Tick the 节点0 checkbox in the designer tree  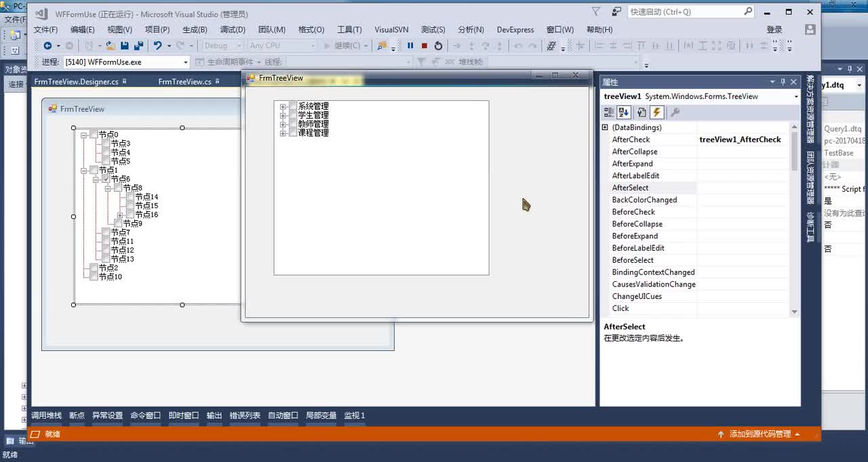[x=94, y=135]
